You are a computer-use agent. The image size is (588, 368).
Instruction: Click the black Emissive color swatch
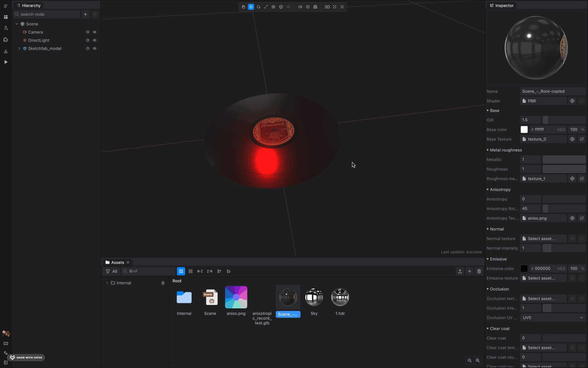point(524,269)
